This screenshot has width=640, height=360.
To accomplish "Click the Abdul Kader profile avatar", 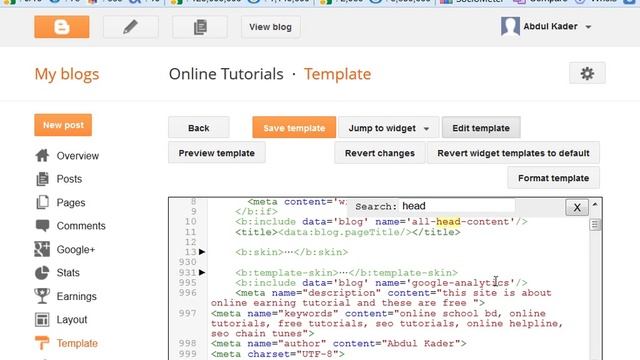I will [x=510, y=27].
